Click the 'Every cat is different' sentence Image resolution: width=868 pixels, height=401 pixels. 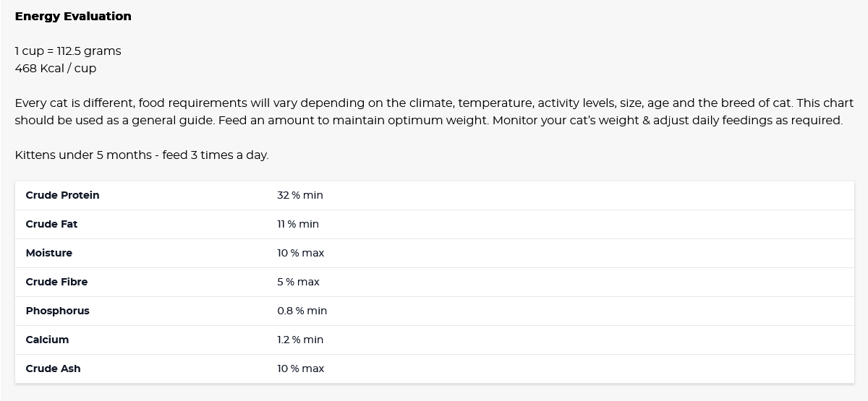pos(217,103)
